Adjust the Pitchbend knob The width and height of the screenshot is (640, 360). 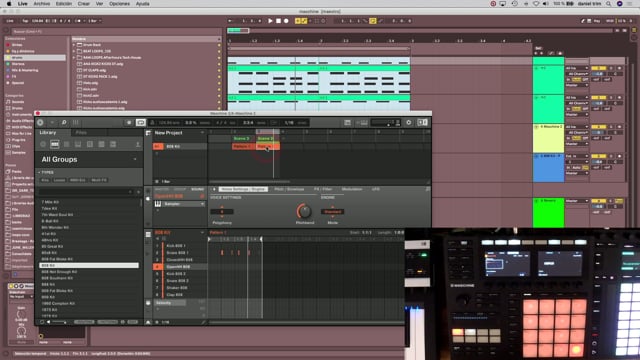(x=304, y=211)
